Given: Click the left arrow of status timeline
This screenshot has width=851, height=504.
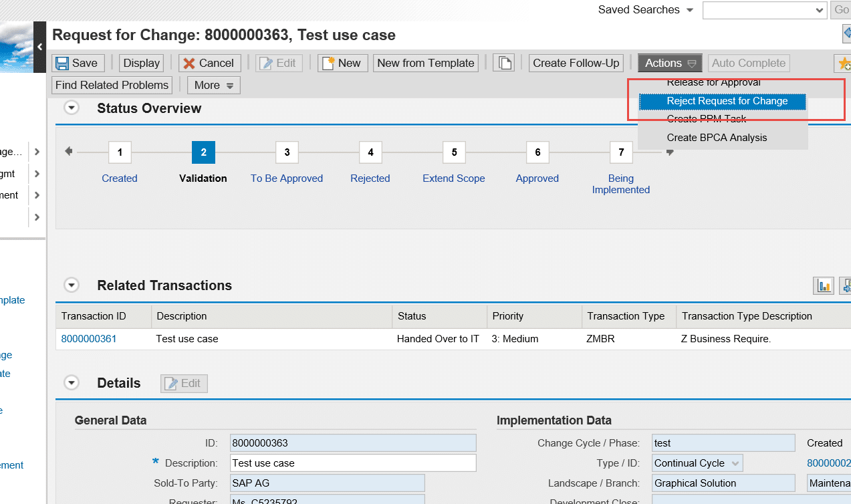Looking at the screenshot, I should click(x=68, y=152).
